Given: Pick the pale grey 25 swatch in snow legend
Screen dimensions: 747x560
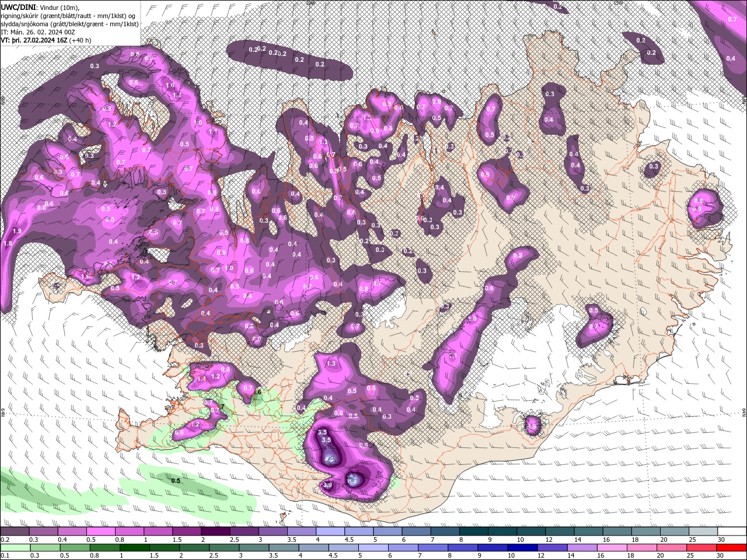Looking at the screenshot, I should [703, 531].
